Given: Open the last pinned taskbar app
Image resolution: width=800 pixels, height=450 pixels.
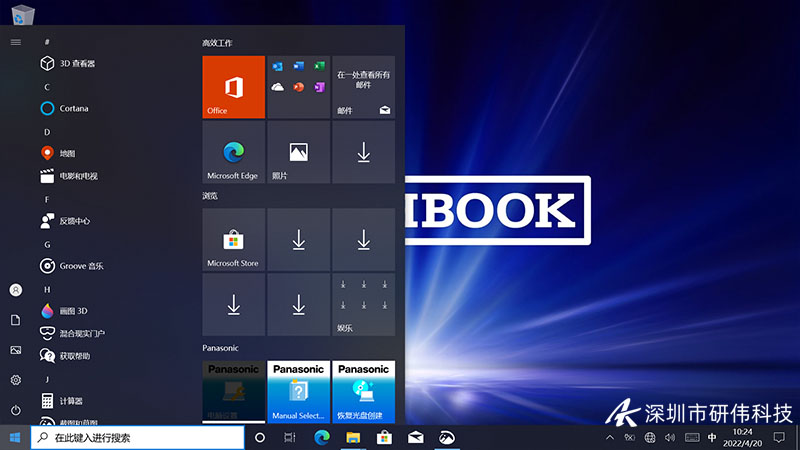Looking at the screenshot, I should 446,438.
